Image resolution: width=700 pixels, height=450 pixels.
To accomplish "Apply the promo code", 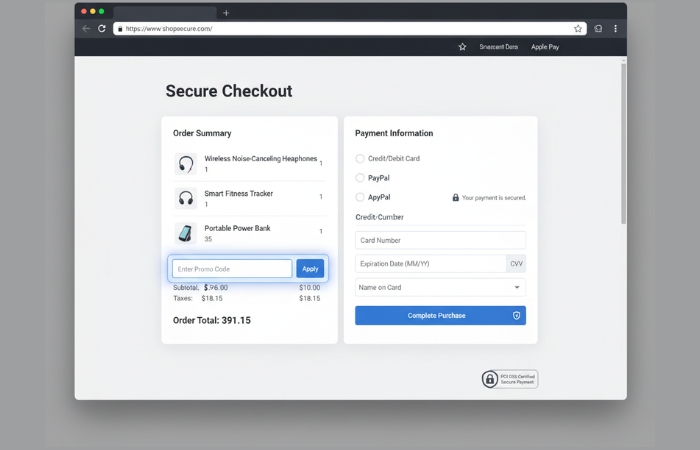I will tap(310, 269).
